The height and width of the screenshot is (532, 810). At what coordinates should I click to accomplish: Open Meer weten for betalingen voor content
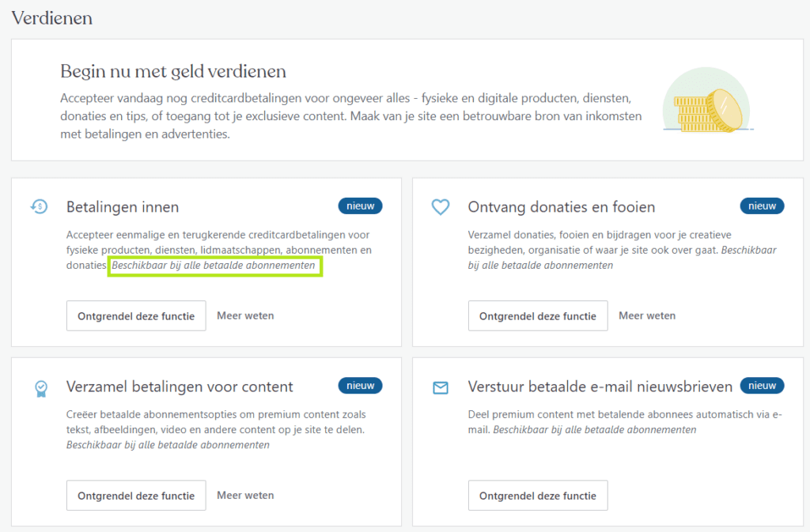pos(245,496)
